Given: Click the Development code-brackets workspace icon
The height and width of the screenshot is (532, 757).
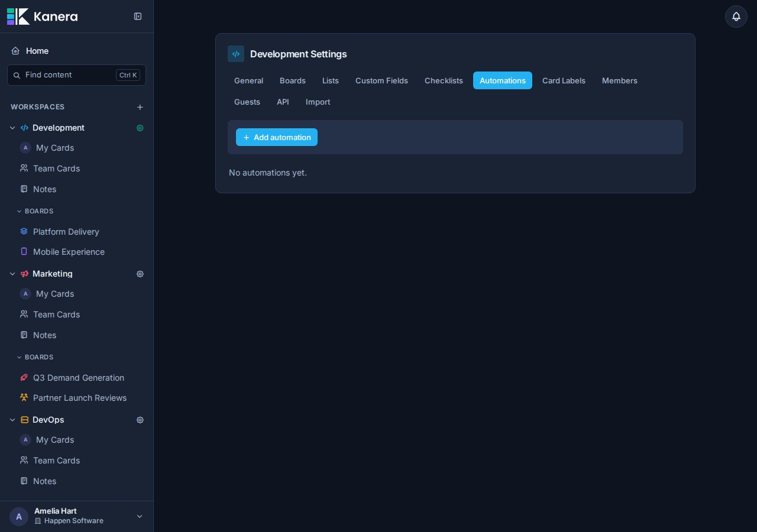Looking at the screenshot, I should tap(24, 128).
